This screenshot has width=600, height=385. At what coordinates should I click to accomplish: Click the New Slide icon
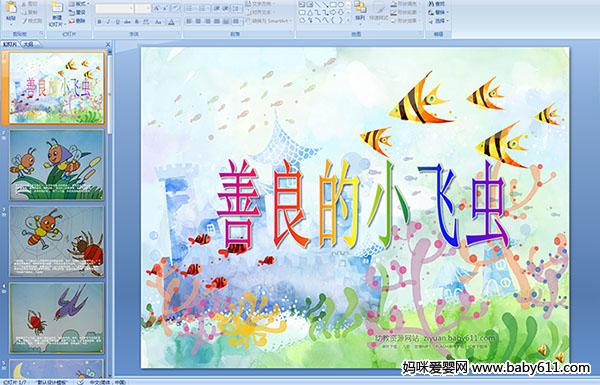[x=57, y=9]
